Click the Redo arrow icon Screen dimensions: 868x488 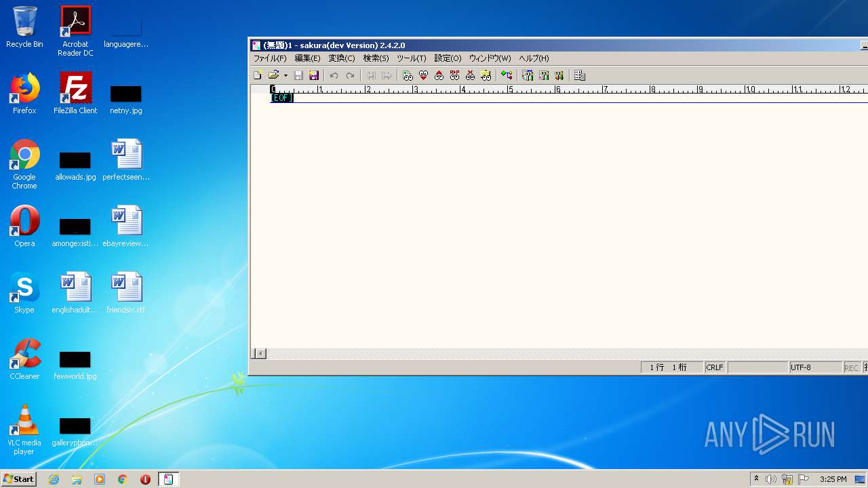point(350,75)
